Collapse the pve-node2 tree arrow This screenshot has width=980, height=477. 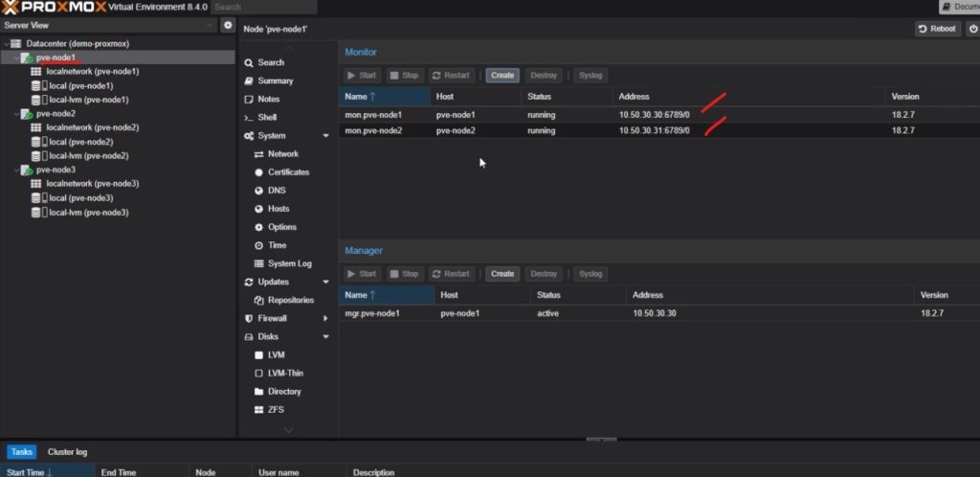16,114
